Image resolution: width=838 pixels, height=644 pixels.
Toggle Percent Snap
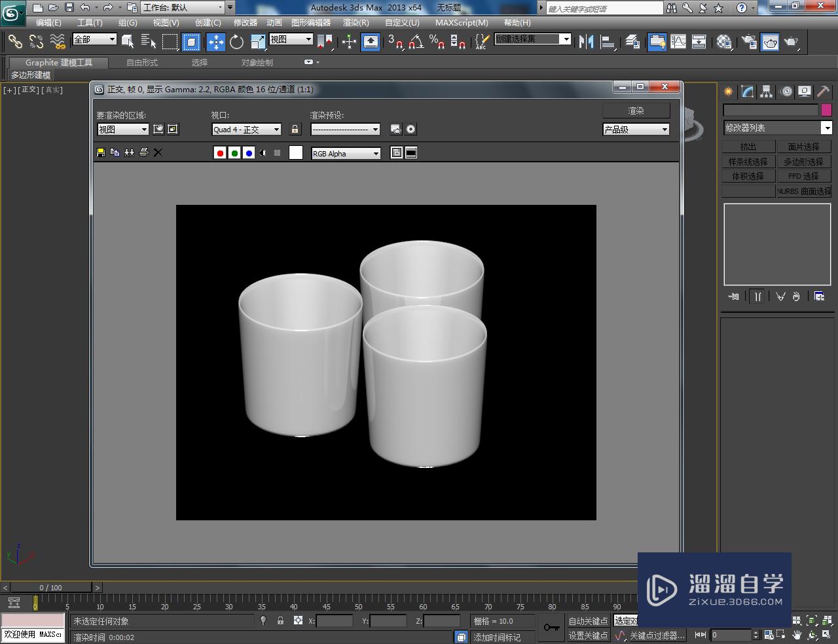point(437,42)
